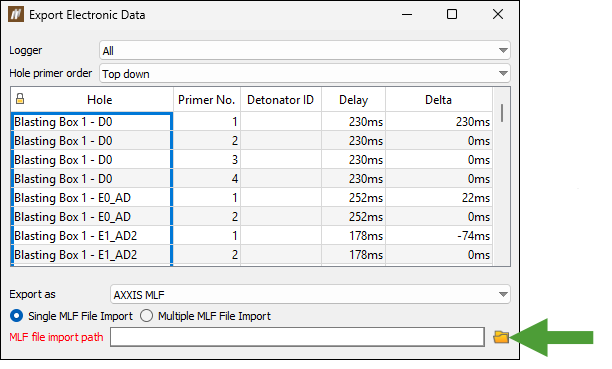This screenshot has height=369, width=612.
Task: Select Blasting Box 1 - E1_AD2 primer 2 hole cell
Action: [x=92, y=255]
